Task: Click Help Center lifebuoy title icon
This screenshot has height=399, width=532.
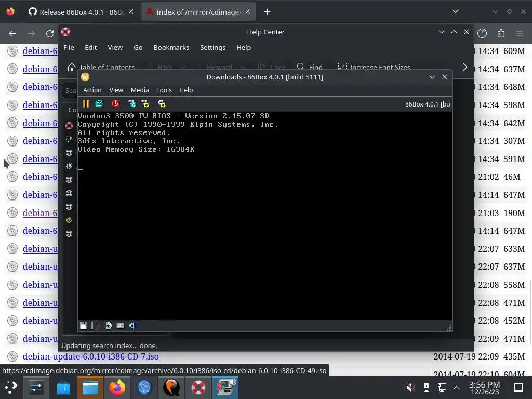Action: pyautogui.click(x=65, y=32)
